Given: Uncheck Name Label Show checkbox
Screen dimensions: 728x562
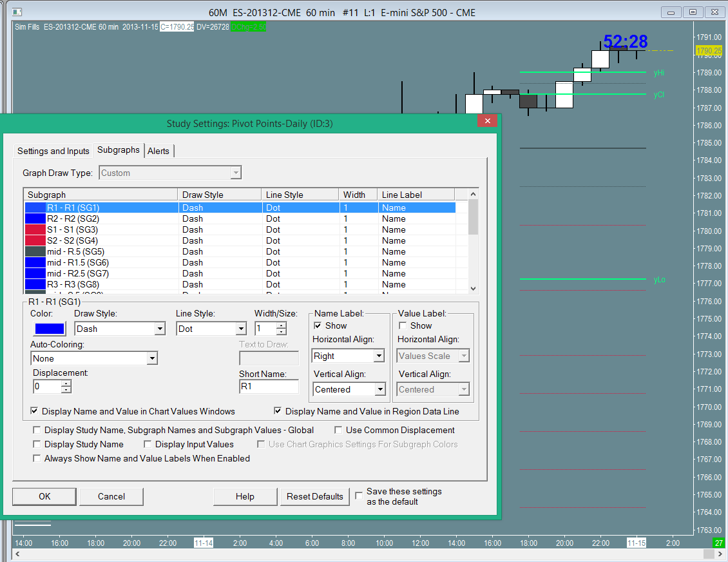Looking at the screenshot, I should click(x=318, y=326).
